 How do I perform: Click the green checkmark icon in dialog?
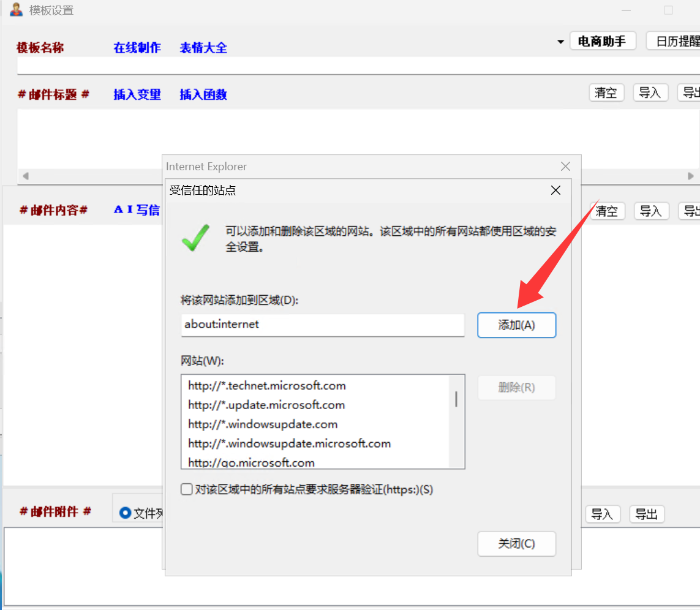pos(195,238)
